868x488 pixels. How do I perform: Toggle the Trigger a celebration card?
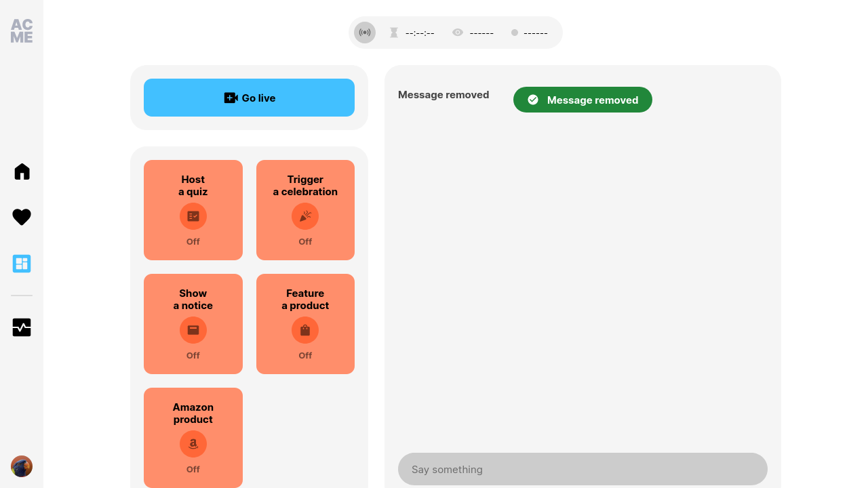(305, 210)
